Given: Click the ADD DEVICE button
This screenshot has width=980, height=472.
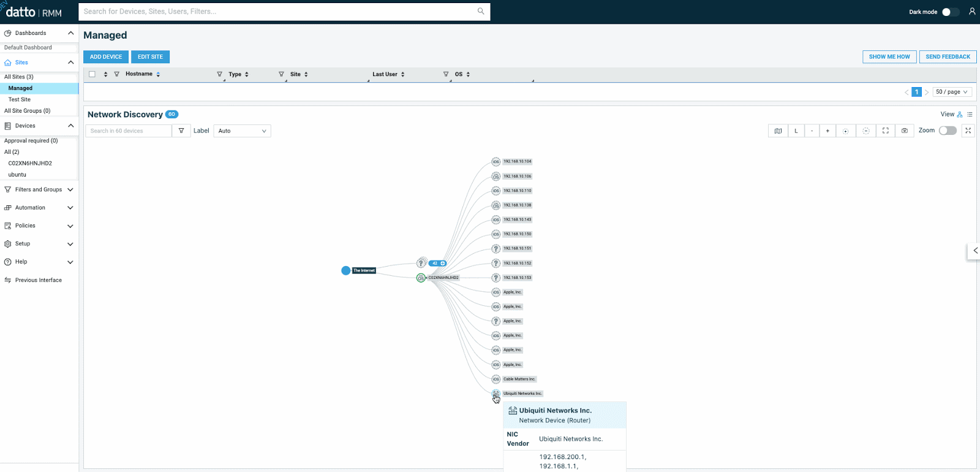Looking at the screenshot, I should click(x=106, y=57).
